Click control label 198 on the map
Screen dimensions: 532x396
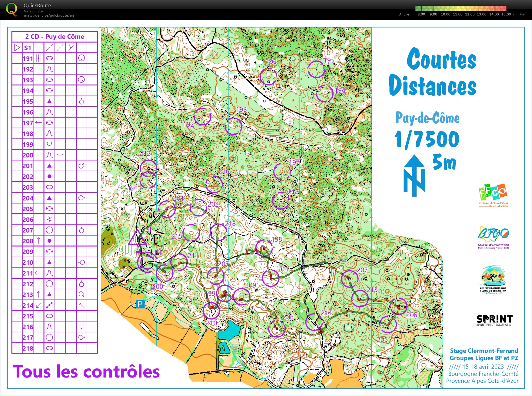pos(277,239)
